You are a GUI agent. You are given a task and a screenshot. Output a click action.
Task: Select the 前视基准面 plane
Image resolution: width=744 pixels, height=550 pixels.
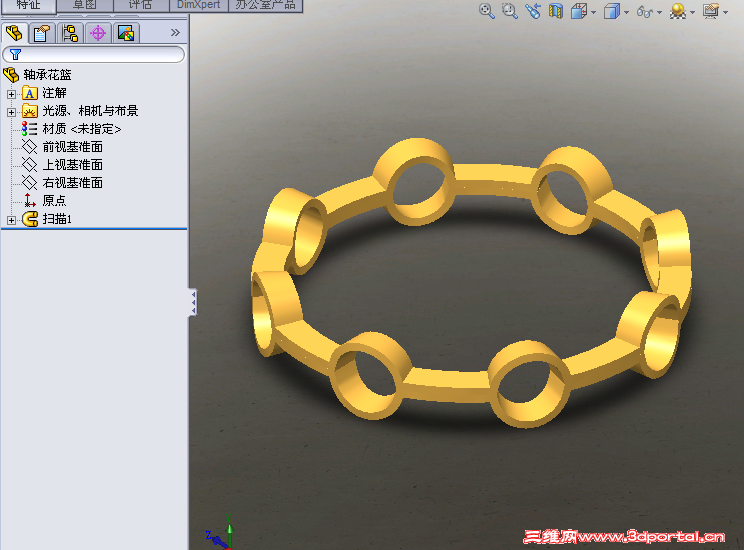pyautogui.click(x=73, y=147)
